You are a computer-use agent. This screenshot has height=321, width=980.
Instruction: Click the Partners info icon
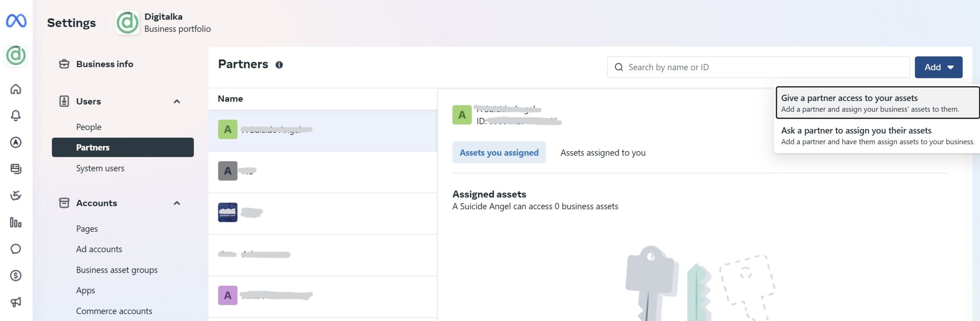(x=279, y=65)
